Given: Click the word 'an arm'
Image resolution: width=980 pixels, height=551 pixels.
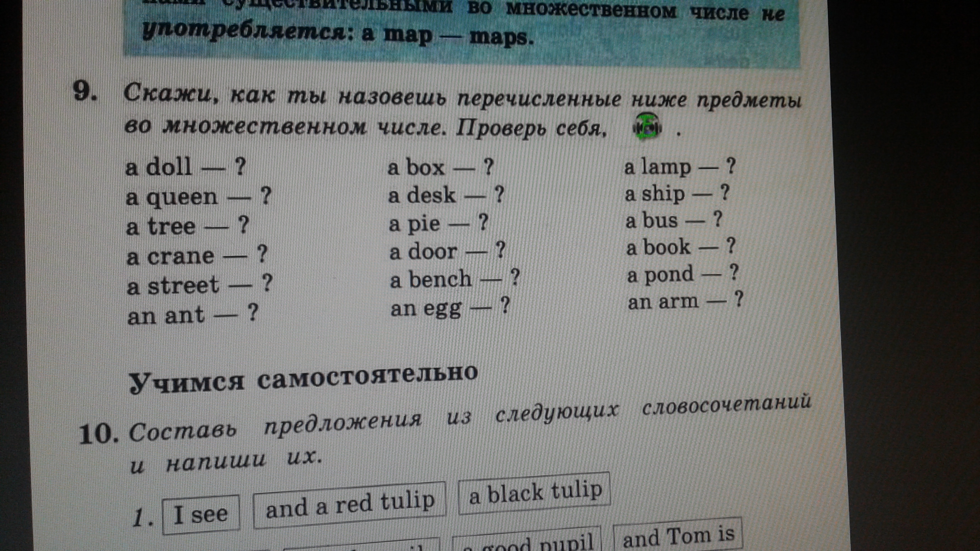Looking at the screenshot, I should pos(663,302).
